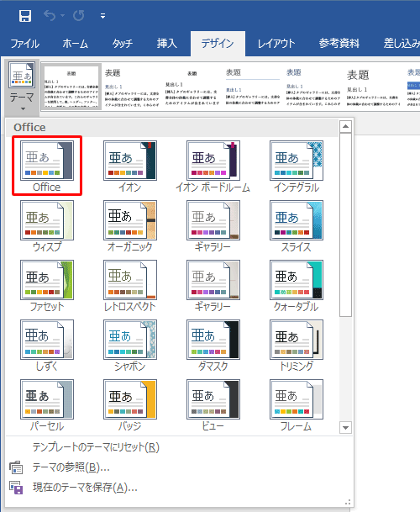Open the 参考資料 tab

[339, 44]
